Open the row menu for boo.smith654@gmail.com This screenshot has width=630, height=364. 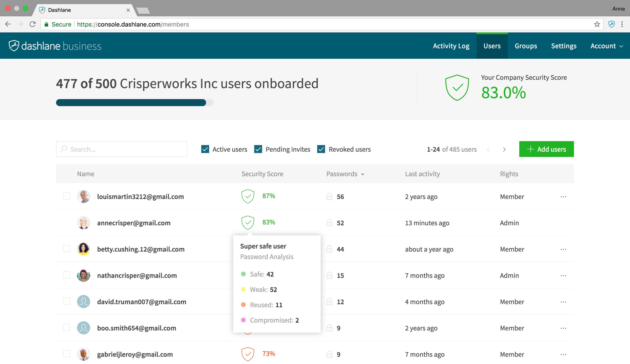[x=563, y=328]
